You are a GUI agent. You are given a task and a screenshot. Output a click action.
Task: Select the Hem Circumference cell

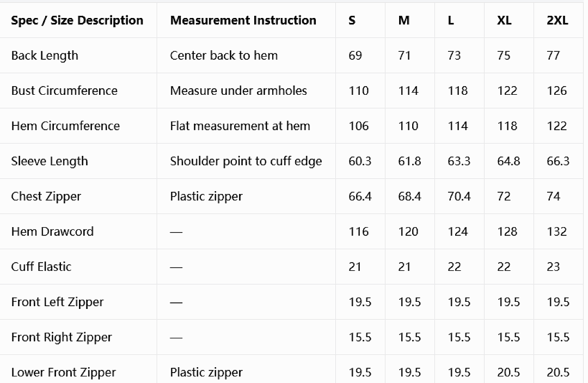tap(65, 126)
